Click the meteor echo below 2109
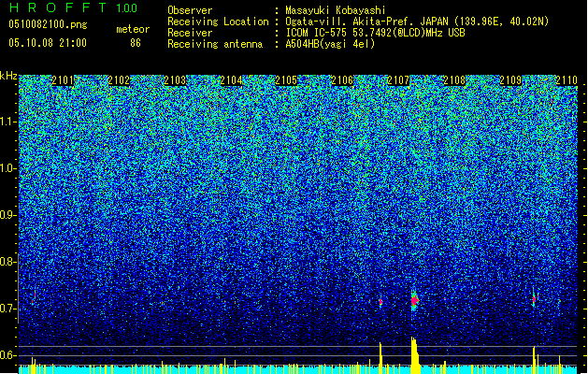This screenshot has width=588, height=374. coord(534,299)
